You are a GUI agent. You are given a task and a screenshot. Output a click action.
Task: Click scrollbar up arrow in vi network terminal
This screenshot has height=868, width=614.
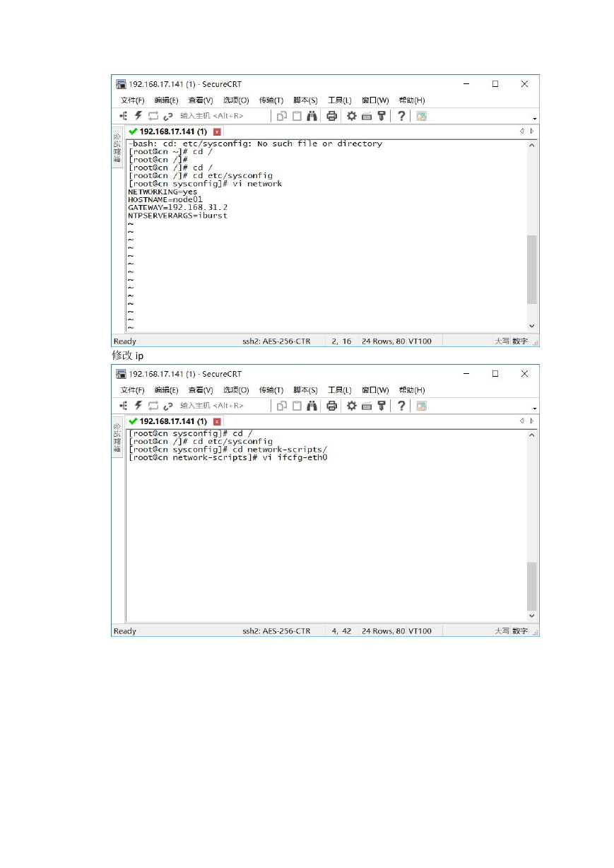coord(532,145)
